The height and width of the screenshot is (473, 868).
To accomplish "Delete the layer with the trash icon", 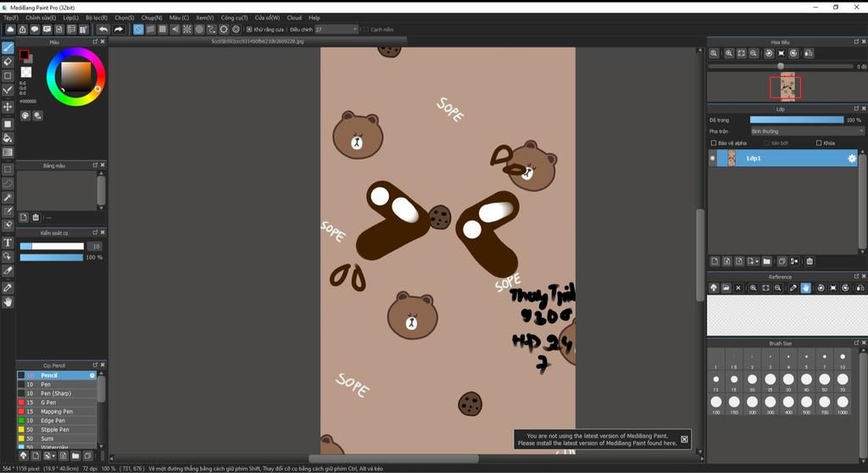I will pos(810,261).
